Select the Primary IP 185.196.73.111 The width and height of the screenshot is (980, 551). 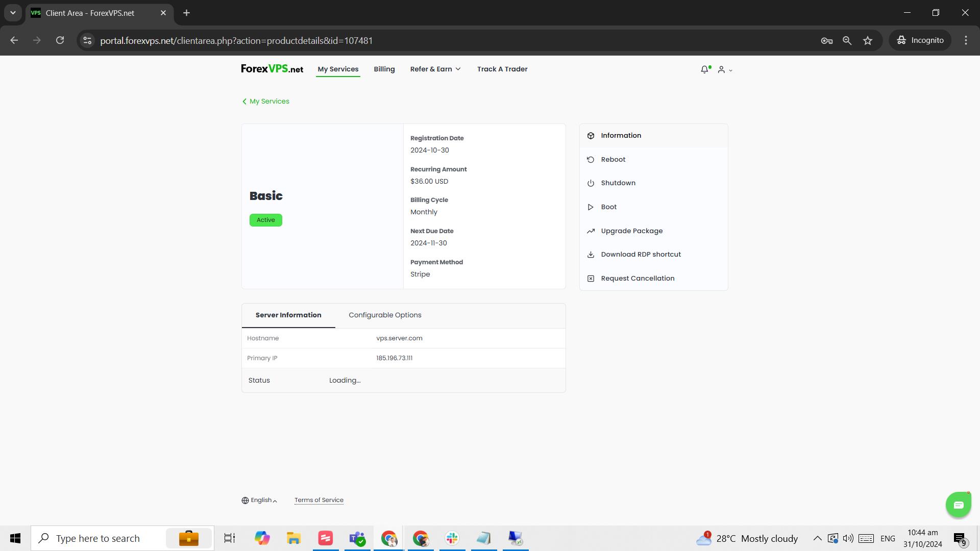(394, 358)
